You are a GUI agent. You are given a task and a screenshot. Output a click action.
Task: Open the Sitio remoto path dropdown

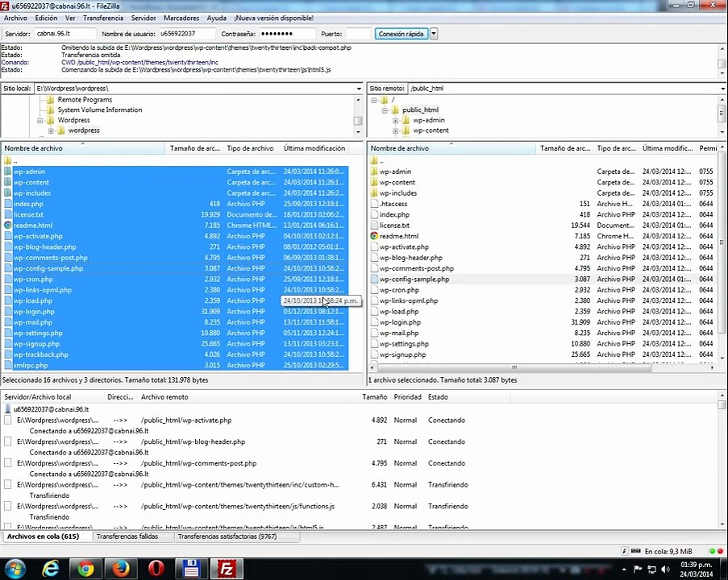[x=723, y=88]
